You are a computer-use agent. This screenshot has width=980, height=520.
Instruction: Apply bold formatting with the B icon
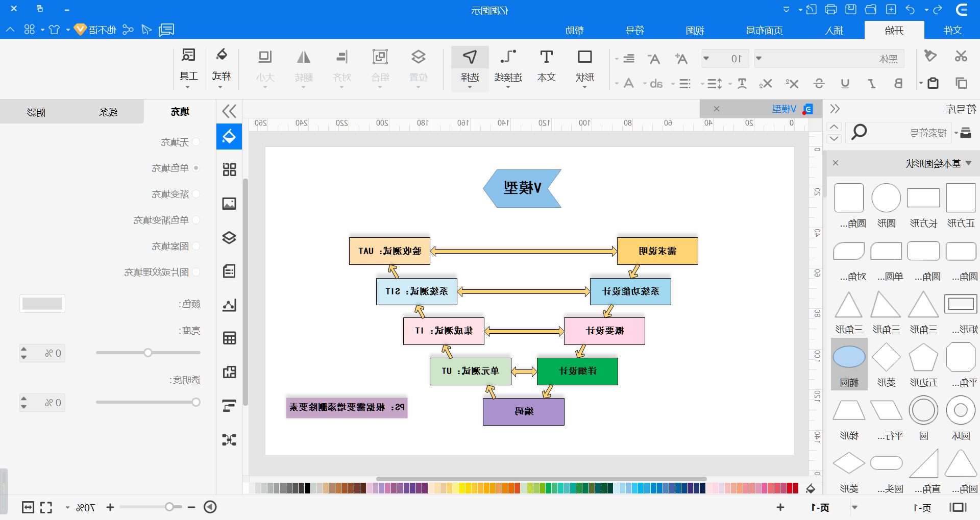tap(898, 83)
